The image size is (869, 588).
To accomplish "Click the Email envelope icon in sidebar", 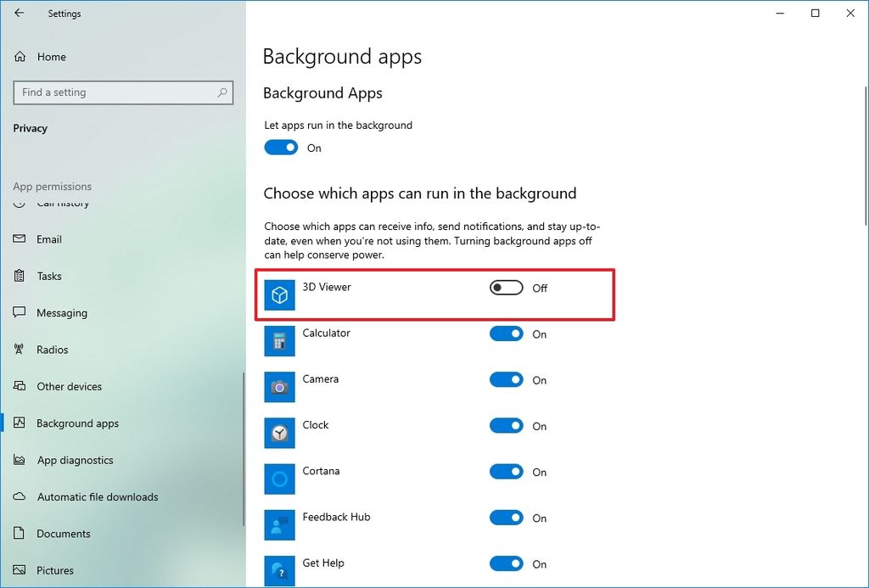I will pyautogui.click(x=20, y=238).
